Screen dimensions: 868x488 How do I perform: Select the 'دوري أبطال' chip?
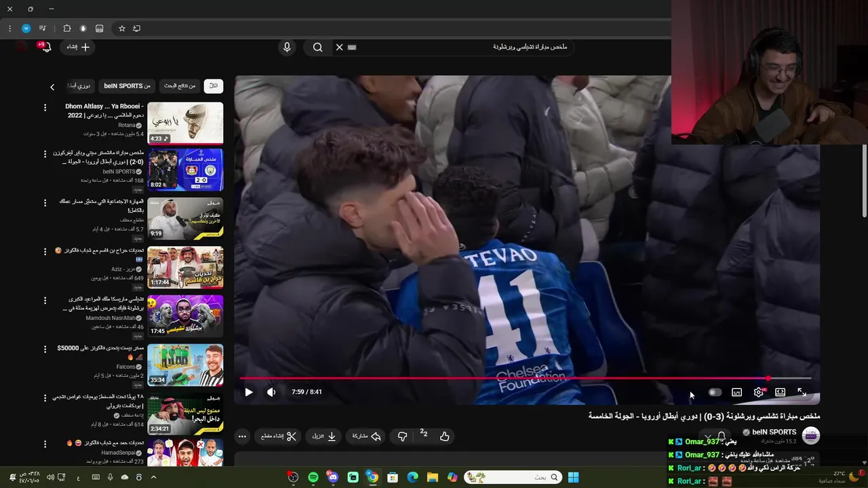81,86
